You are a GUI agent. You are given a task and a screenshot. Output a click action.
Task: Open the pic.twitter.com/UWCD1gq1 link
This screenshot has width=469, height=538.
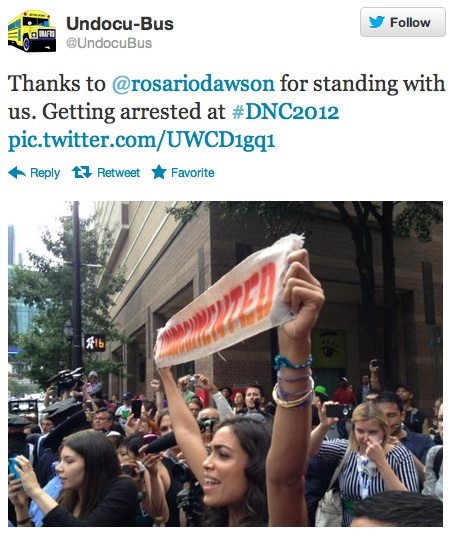[x=142, y=141]
